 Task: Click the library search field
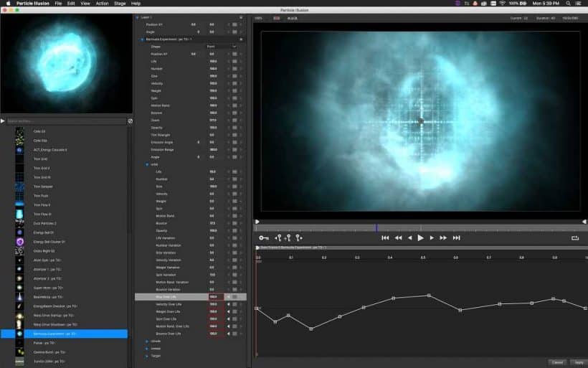tap(66, 121)
